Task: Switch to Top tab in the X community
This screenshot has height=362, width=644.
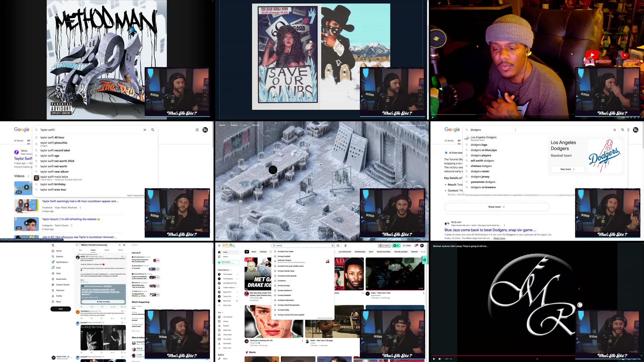Action: pos(80,250)
